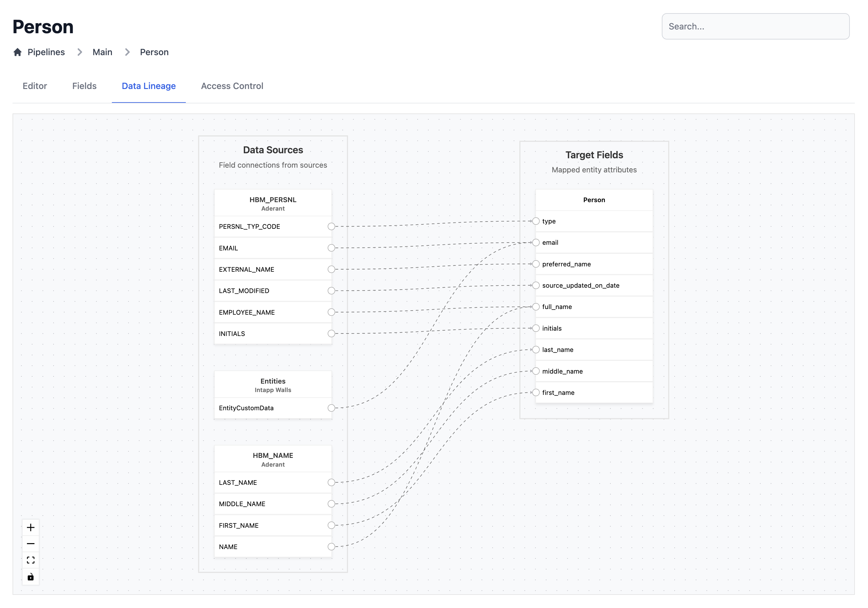
Task: Click the home icon in breadcrumb
Action: pos(17,52)
